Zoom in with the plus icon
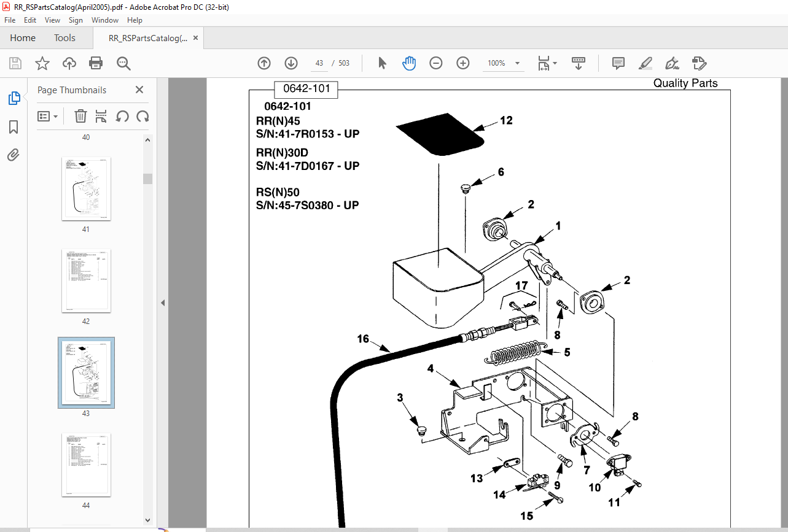788x532 pixels. coord(463,63)
